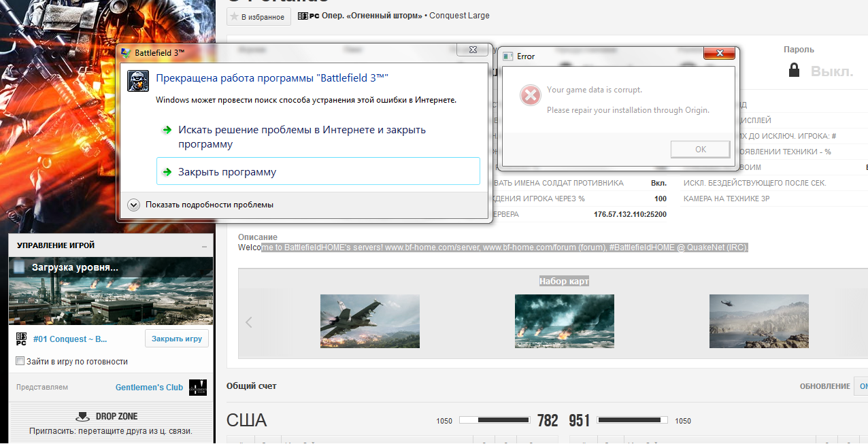Click OK in the Error dialog

[x=701, y=150]
